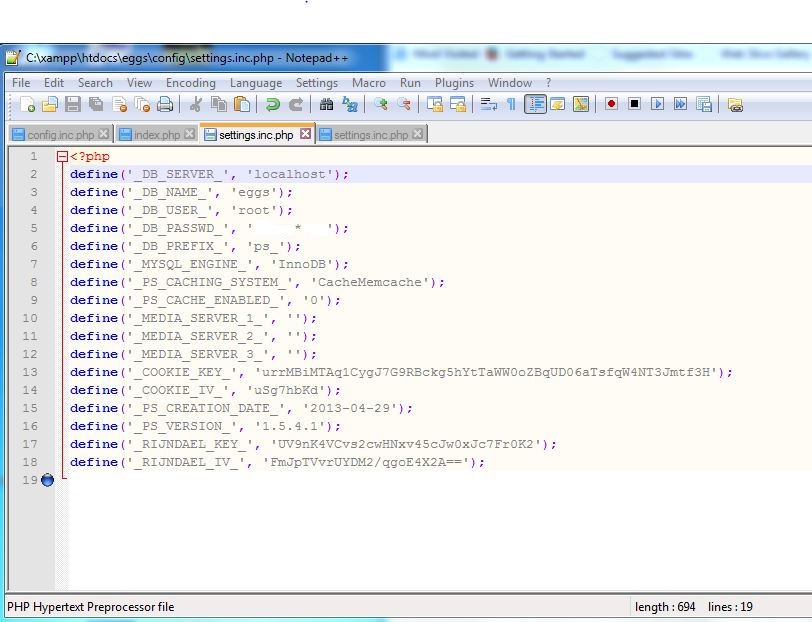Click the '_DB_PASSWD_' text on line 5
Image resolution: width=812 pixels, height=622 pixels.
pos(178,228)
